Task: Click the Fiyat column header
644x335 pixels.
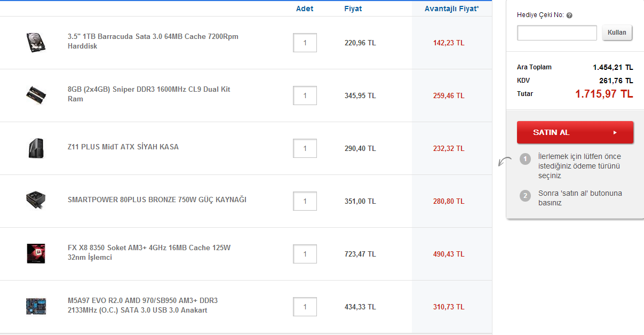Action: [x=353, y=9]
